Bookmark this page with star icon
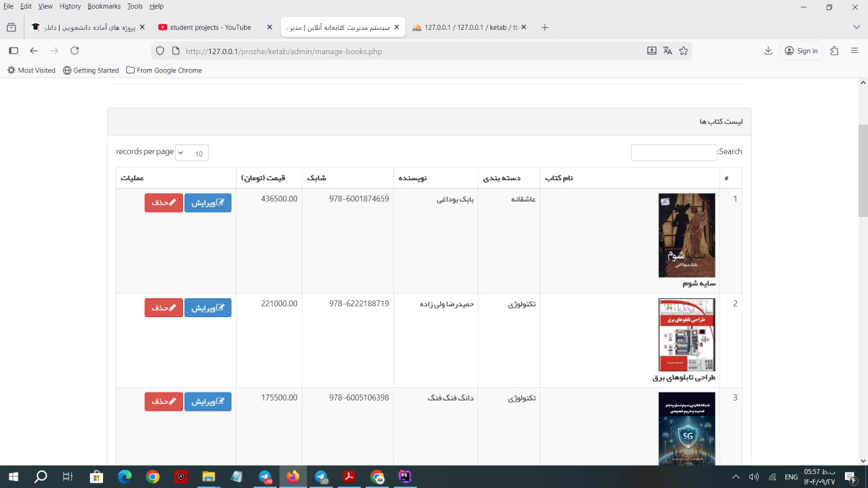The image size is (868, 488). (x=684, y=51)
